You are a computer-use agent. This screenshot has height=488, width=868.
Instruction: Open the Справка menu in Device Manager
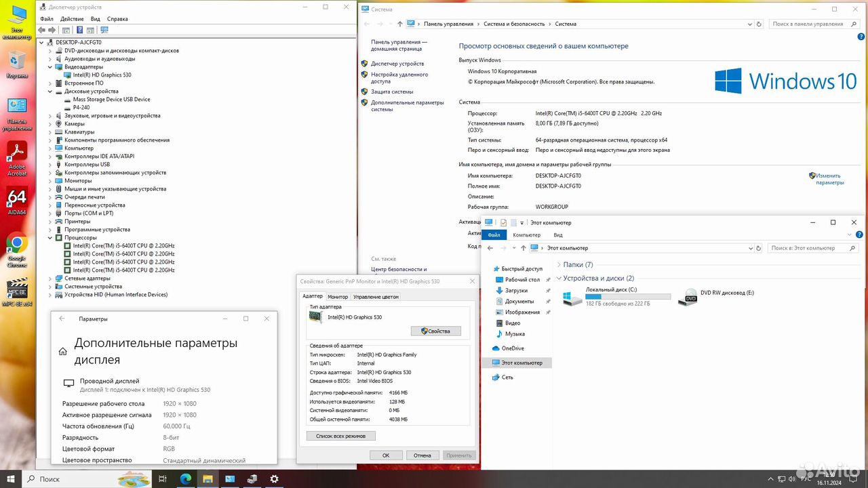117,19
